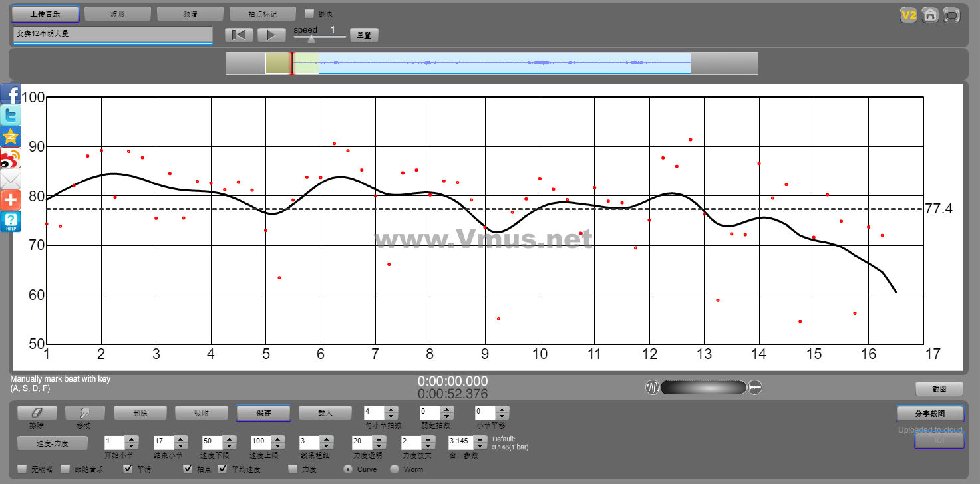Click the 保存 save button

coord(263,413)
